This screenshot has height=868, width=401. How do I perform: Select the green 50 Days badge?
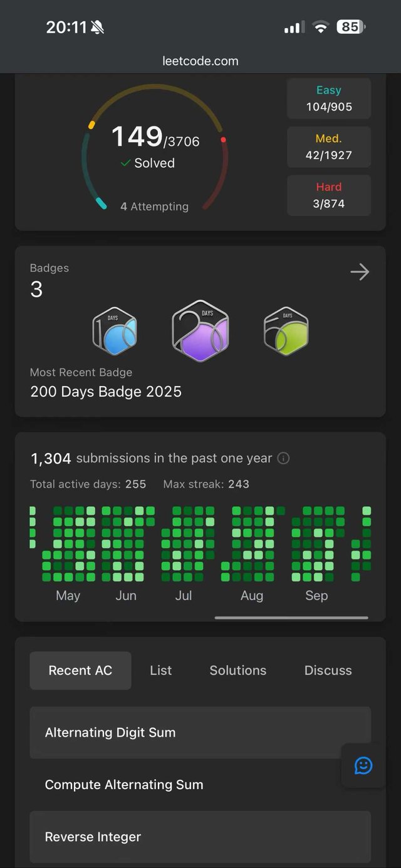[x=286, y=330]
